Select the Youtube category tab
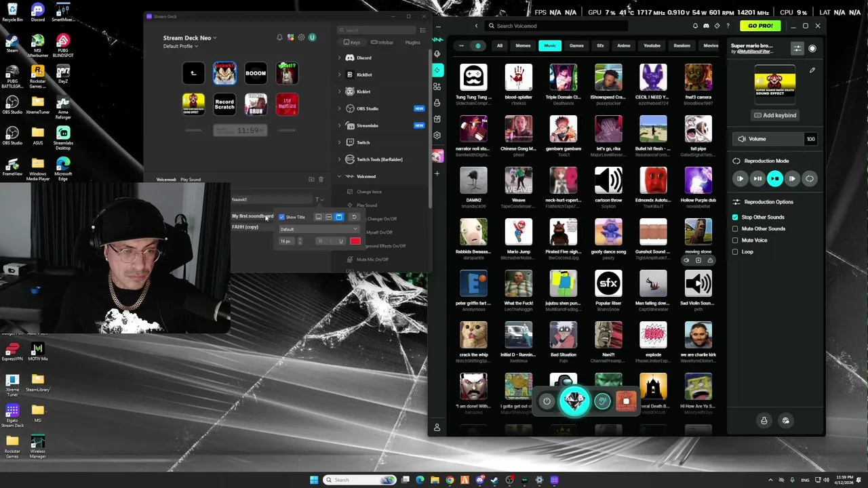868x488 pixels. pyautogui.click(x=652, y=45)
